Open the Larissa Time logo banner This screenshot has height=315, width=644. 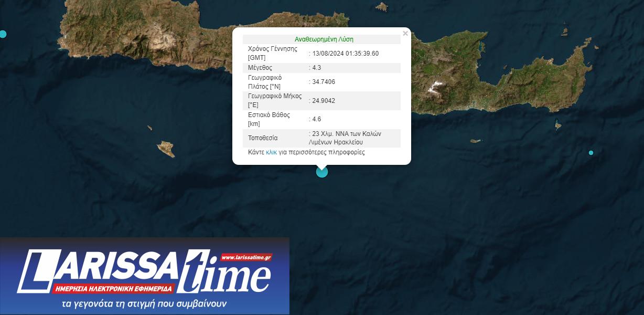pyautogui.click(x=144, y=276)
